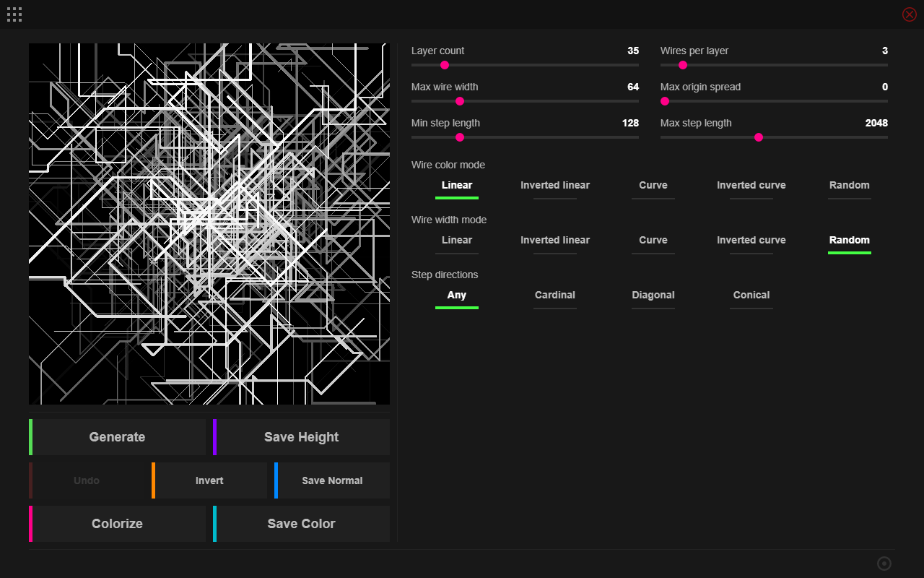Click the Generate button
The width and height of the screenshot is (924, 578).
click(117, 437)
